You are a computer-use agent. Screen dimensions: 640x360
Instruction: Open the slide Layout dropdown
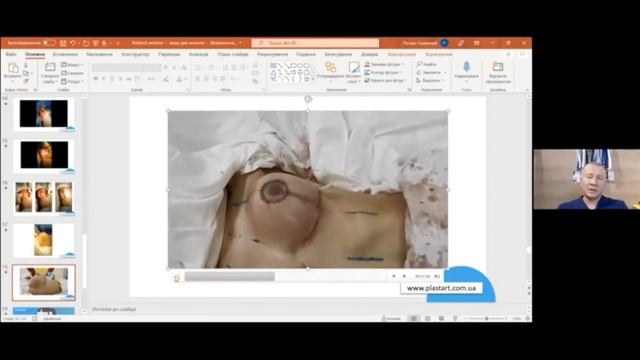click(72, 65)
